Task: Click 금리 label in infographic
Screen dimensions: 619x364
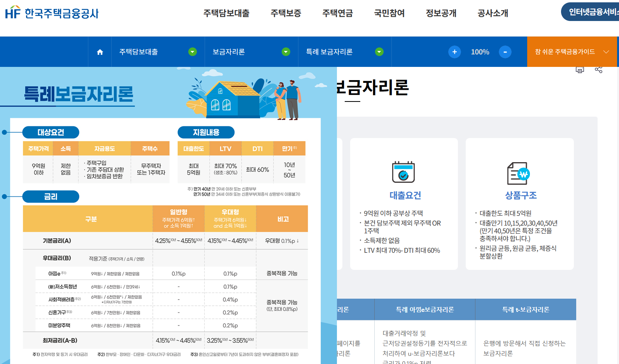Action: [51, 196]
